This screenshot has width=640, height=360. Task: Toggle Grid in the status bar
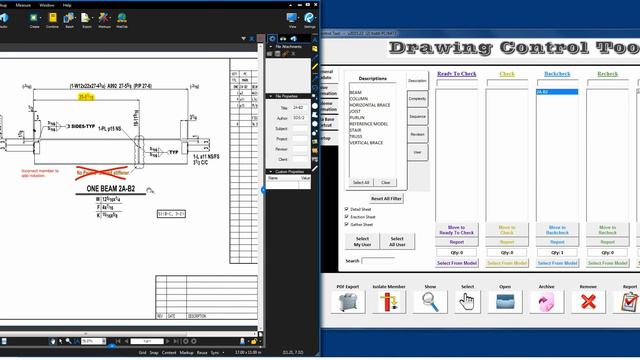(x=142, y=353)
